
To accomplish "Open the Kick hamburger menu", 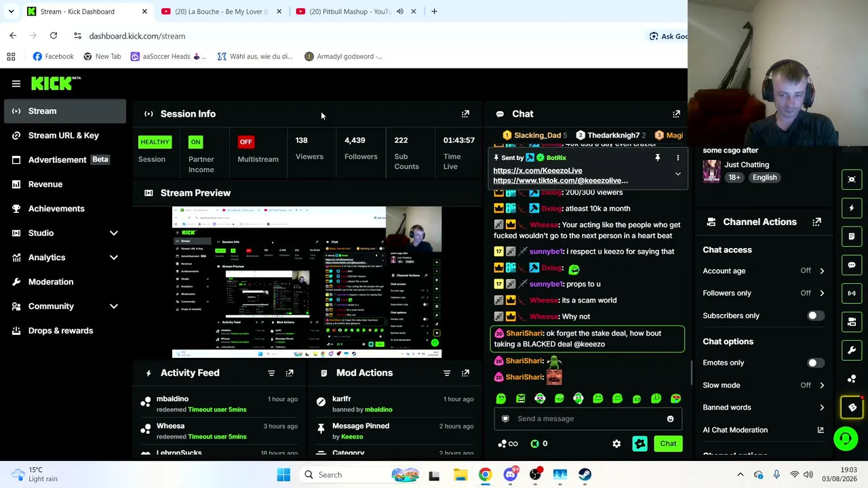I will (16, 83).
